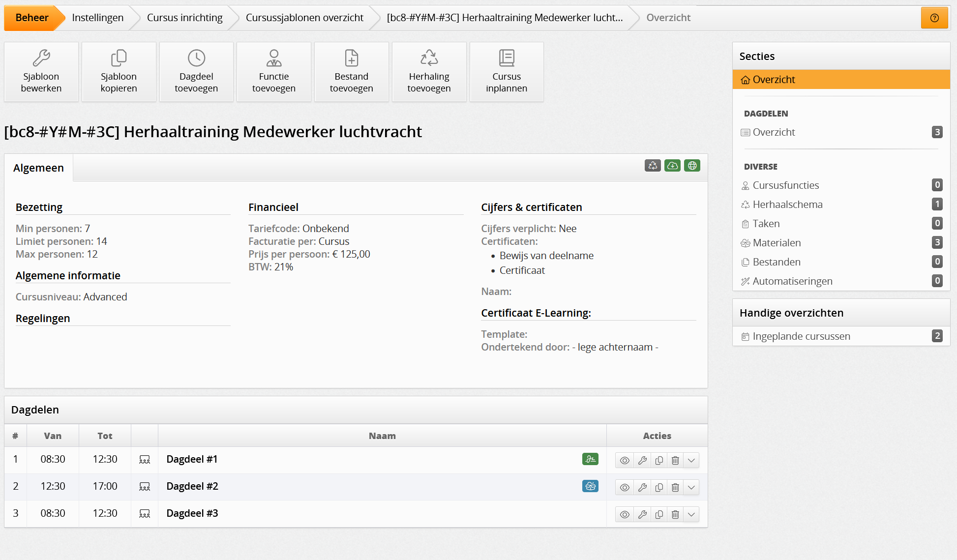Screen dimensions: 957x560
Task: Open the Ingeplande cursussen overview
Action: (x=801, y=336)
